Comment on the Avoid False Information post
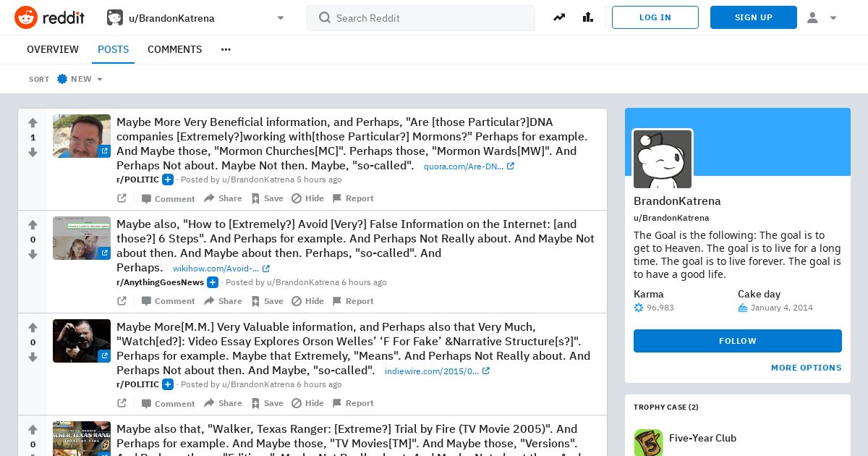Image resolution: width=868 pixels, height=456 pixels. tap(168, 301)
